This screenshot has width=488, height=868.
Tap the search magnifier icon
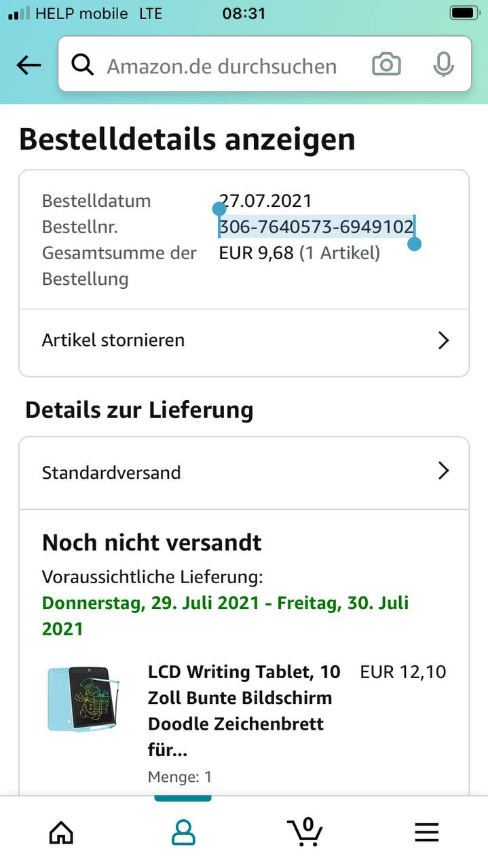click(x=82, y=65)
